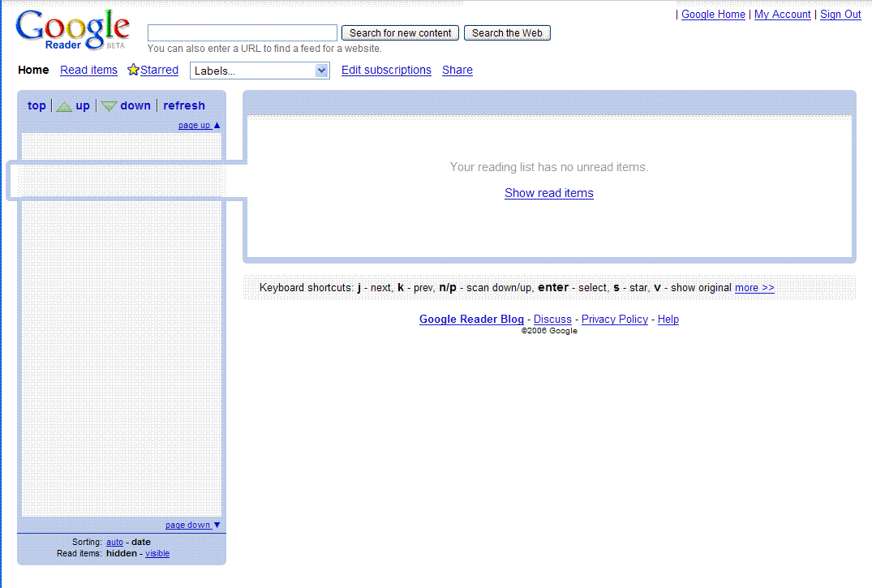Open the Privacy Policy link

(x=615, y=320)
